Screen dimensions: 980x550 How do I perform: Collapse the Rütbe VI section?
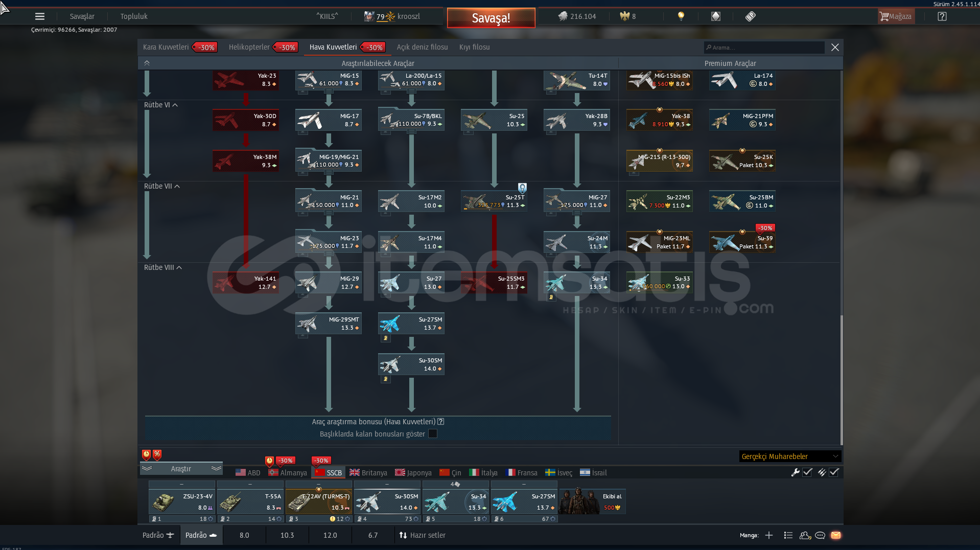tap(161, 105)
